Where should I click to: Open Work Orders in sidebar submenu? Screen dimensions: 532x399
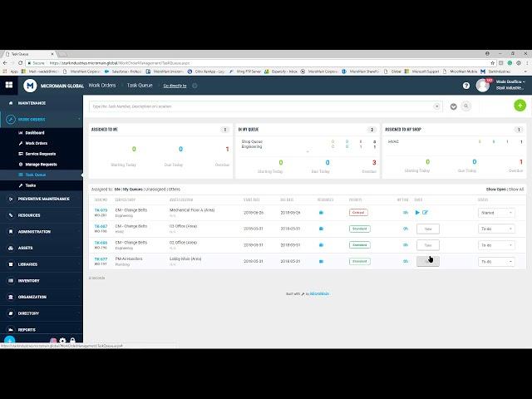36,143
